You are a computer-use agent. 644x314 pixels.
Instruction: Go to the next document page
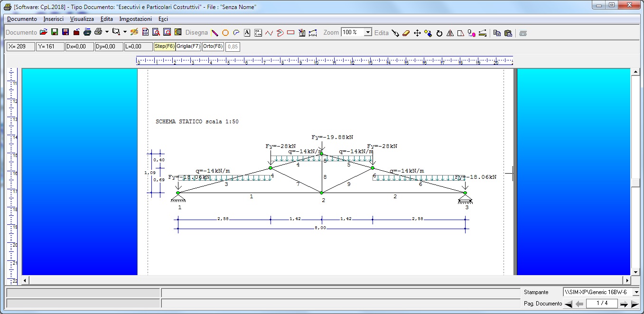pos(624,304)
